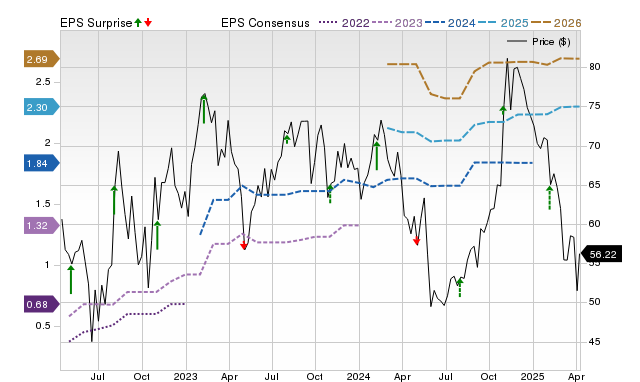Click the 2023 label on the date axis
This screenshot has height=382, width=640.
[x=185, y=376]
